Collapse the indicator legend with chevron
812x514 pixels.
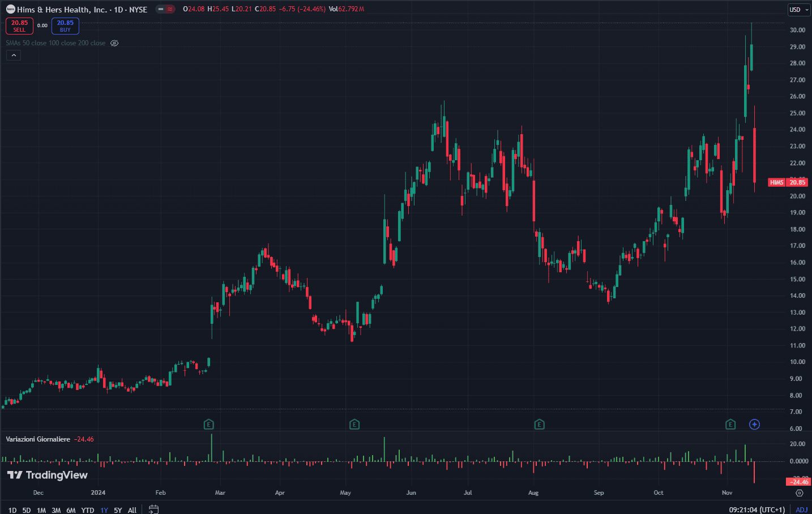coord(14,55)
